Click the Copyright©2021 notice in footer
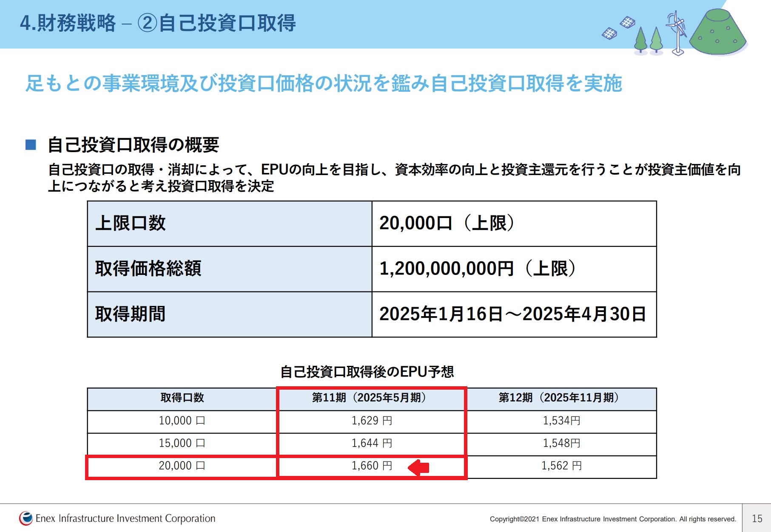Screen dimensions: 771x532 [613, 519]
